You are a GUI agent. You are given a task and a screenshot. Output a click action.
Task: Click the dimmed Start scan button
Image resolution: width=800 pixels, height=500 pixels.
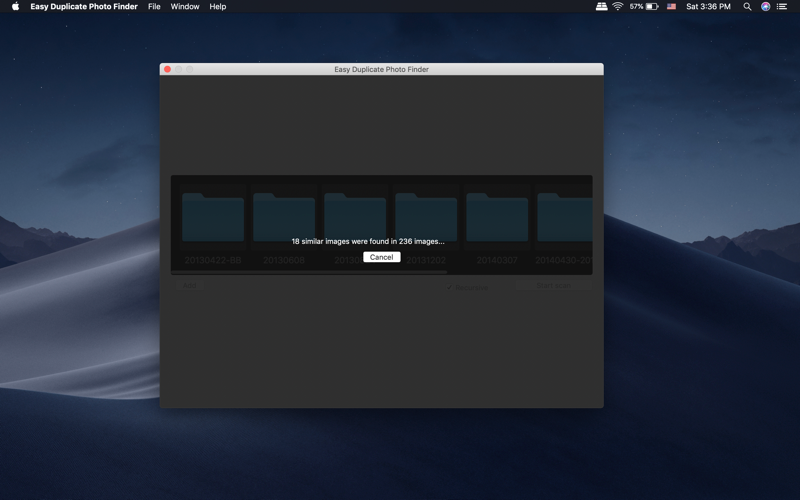pyautogui.click(x=554, y=285)
